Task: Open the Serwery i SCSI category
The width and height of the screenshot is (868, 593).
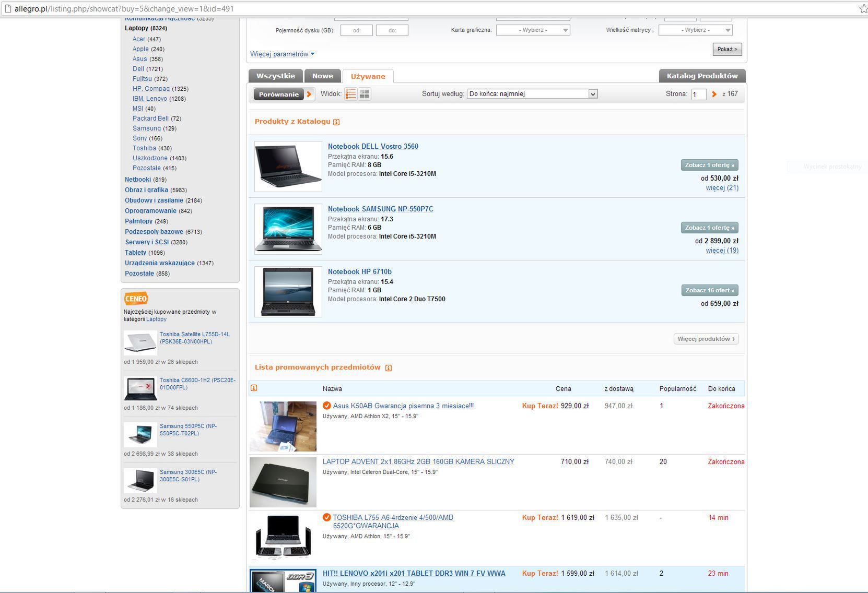Action: click(147, 242)
